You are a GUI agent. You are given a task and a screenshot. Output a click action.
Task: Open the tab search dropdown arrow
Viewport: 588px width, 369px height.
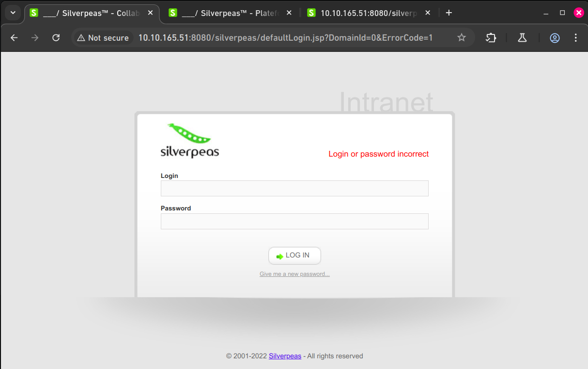13,13
